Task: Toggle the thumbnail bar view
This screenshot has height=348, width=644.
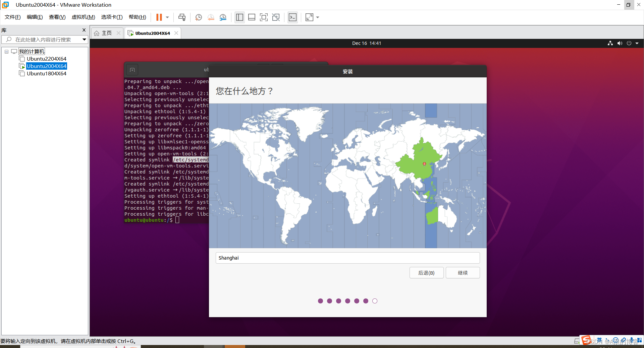Action: pyautogui.click(x=252, y=17)
